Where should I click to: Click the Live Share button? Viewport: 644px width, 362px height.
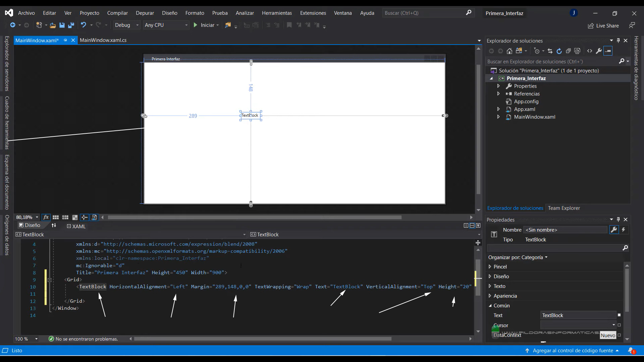[x=603, y=26]
